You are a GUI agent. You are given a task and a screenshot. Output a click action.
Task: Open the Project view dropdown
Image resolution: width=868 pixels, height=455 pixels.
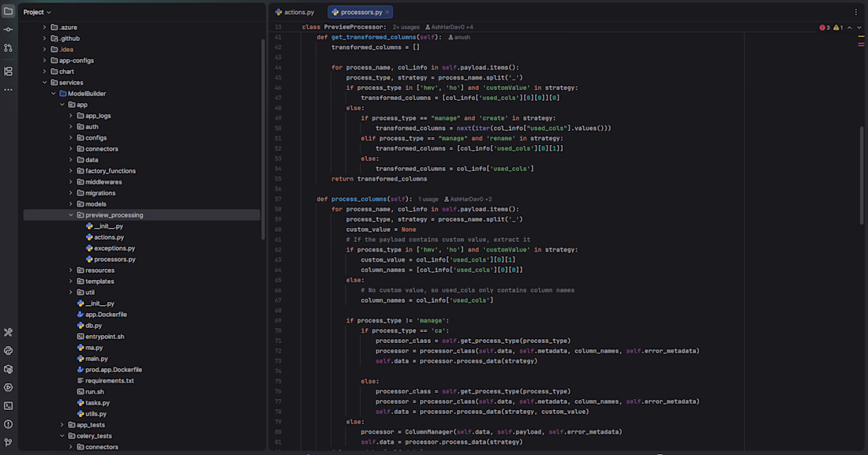click(x=37, y=12)
